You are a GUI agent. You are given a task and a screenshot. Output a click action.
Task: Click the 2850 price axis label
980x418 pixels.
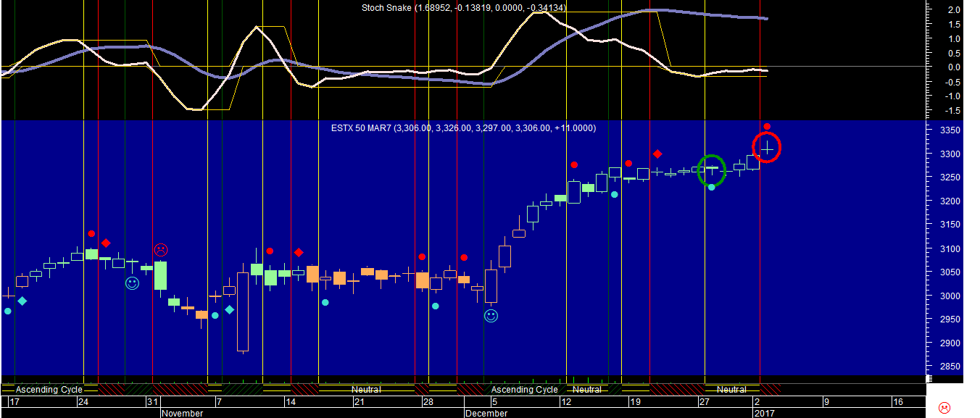[950, 367]
